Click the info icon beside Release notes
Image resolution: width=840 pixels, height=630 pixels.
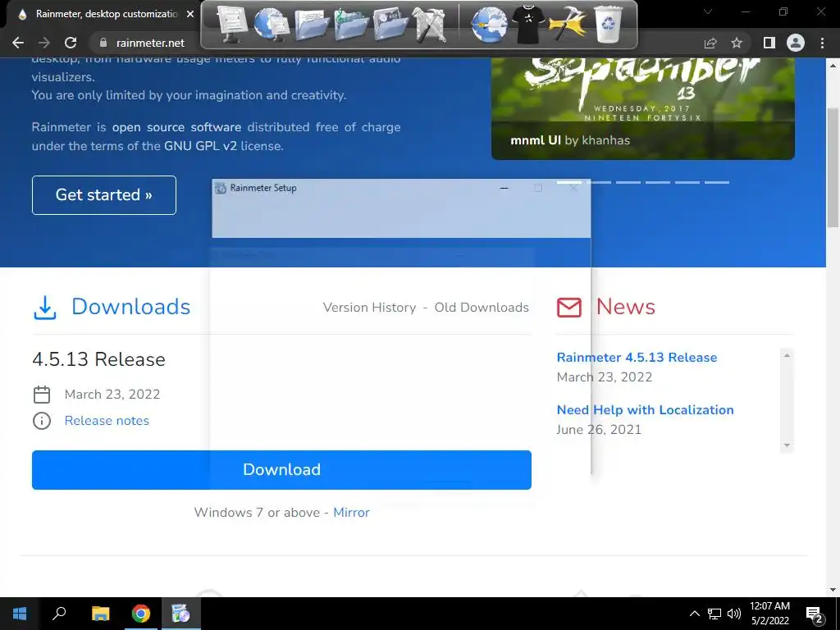(42, 421)
